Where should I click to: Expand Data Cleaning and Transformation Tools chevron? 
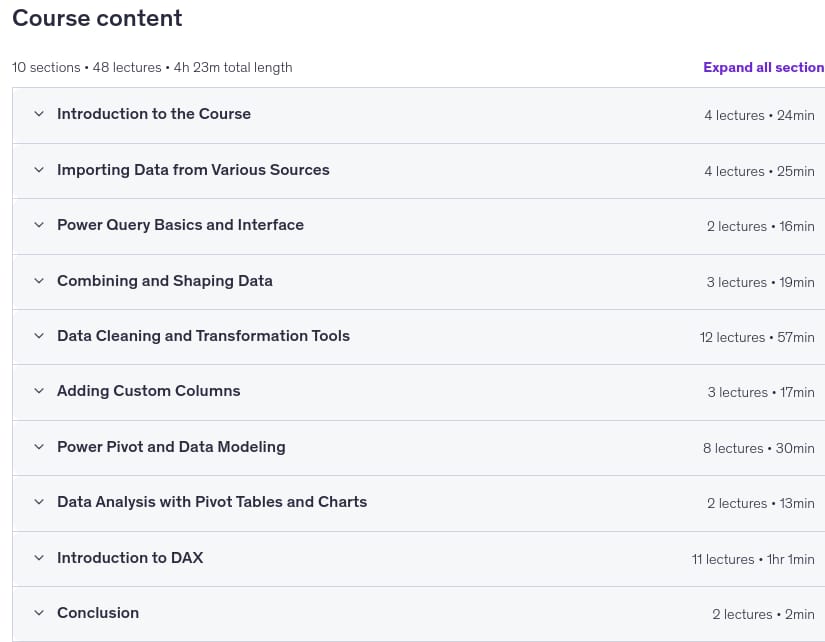(39, 336)
